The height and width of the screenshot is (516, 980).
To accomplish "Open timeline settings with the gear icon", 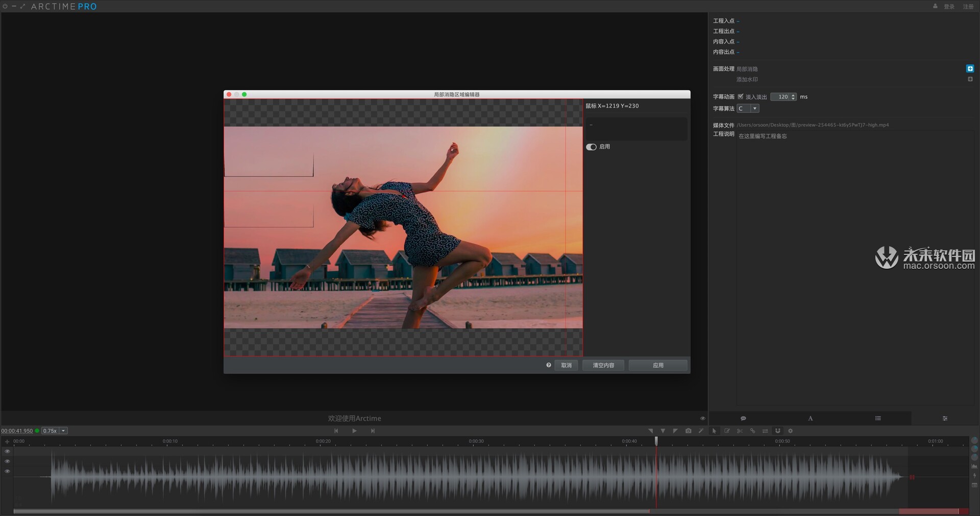I will point(791,431).
